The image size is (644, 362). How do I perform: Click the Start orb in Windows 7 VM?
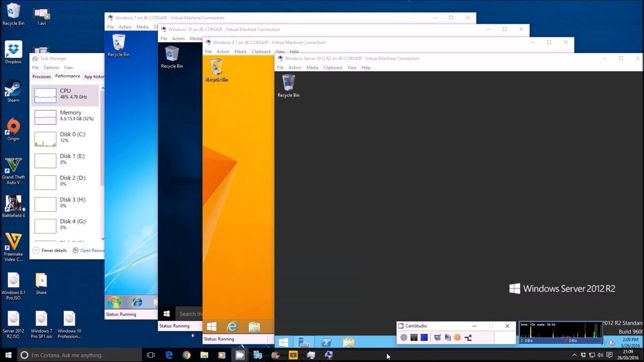pos(115,302)
